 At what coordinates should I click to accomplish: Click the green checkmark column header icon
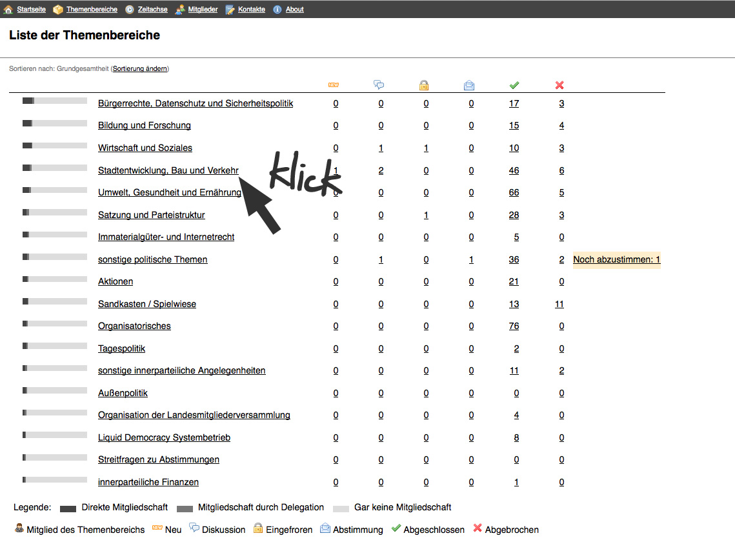pos(514,85)
